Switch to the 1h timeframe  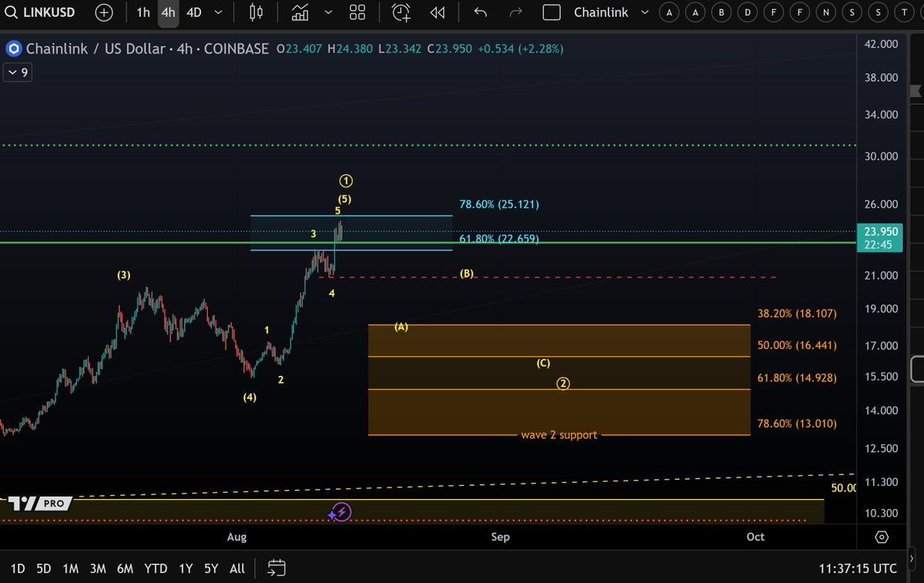pyautogui.click(x=143, y=12)
